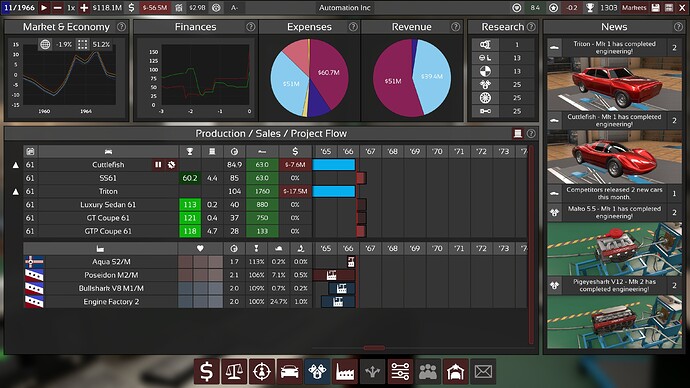Click the car icon column header
Image resolution: width=690 pixels, height=388 pixels.
click(108, 151)
